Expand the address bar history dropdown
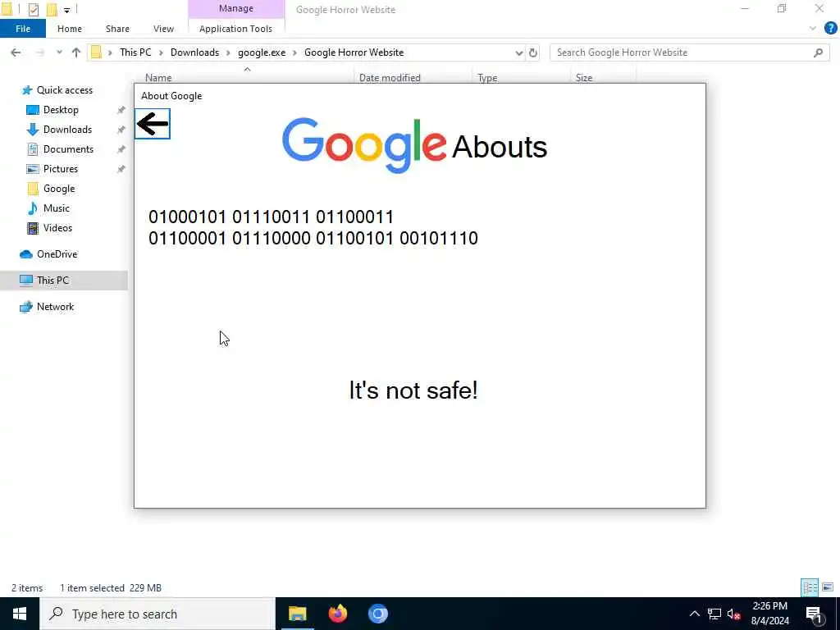The width and height of the screenshot is (840, 630). 518,52
